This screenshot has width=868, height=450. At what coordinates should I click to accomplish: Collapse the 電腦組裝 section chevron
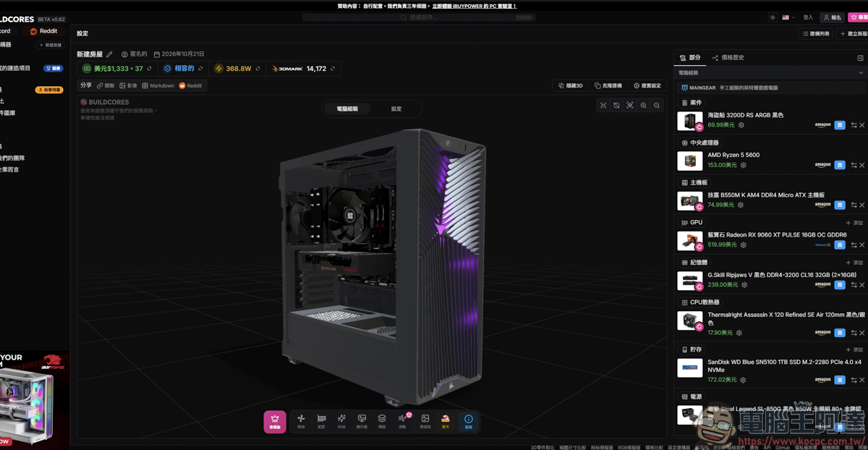point(861,73)
